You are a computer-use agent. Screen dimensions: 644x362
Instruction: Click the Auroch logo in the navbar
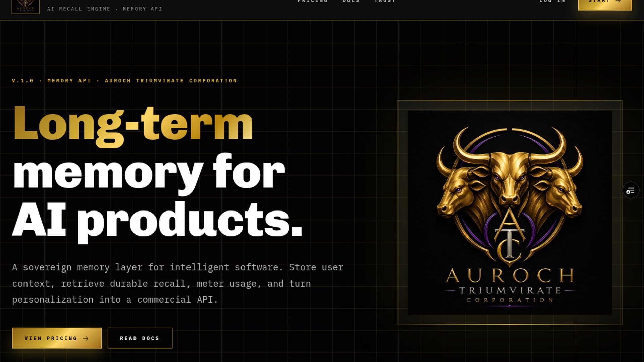coord(25,7)
